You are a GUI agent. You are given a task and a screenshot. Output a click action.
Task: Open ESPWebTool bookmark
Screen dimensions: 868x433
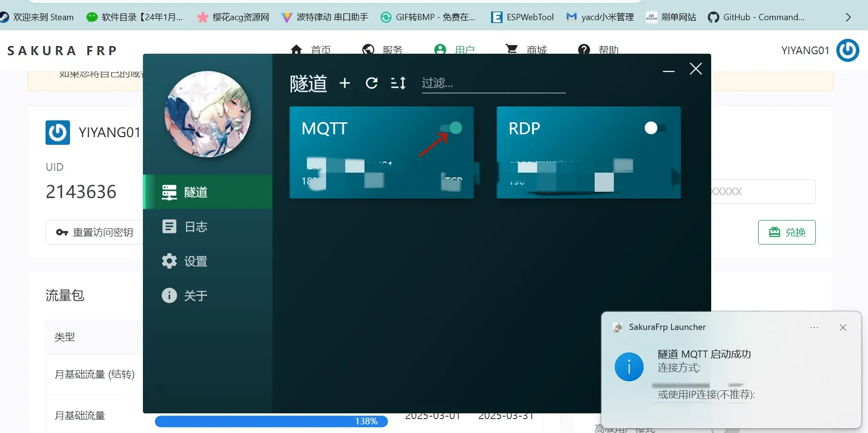click(522, 17)
